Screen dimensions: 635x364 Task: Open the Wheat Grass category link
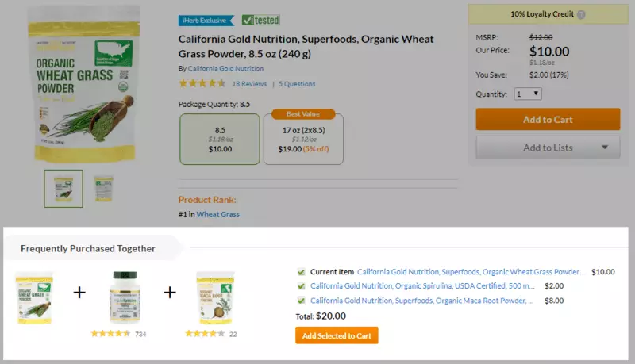tap(217, 214)
